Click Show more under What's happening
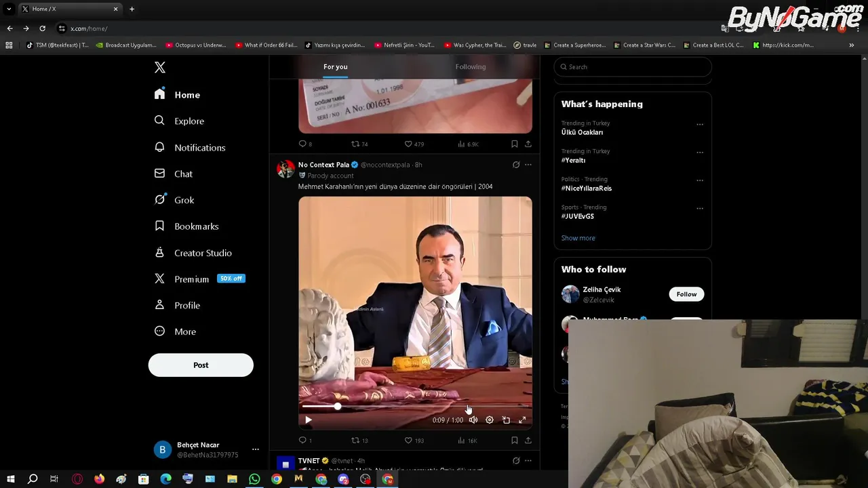The height and width of the screenshot is (488, 868). (578, 238)
